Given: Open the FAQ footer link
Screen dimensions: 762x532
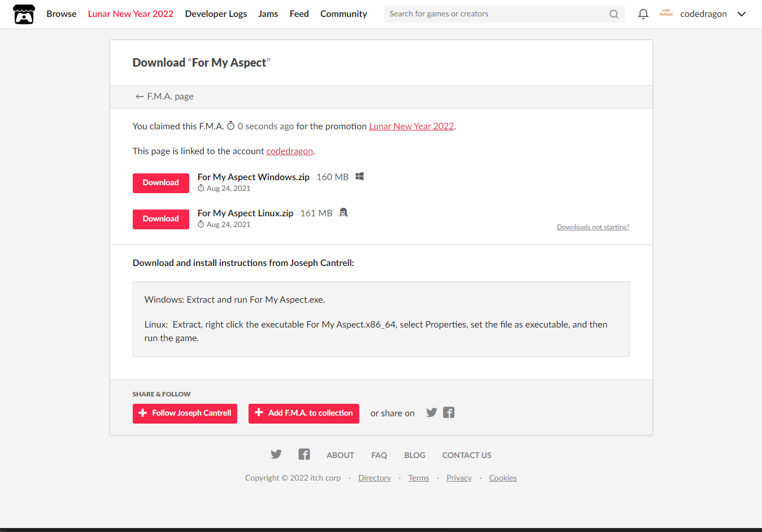Looking at the screenshot, I should coord(379,455).
